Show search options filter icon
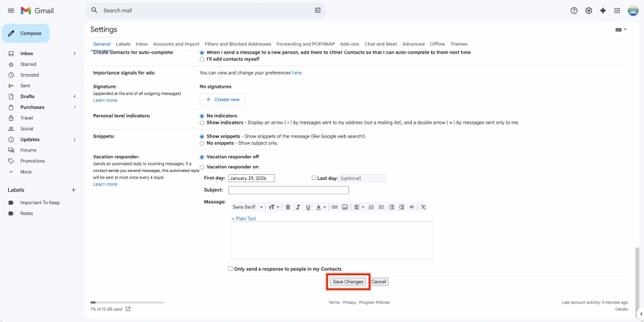 [x=318, y=10]
